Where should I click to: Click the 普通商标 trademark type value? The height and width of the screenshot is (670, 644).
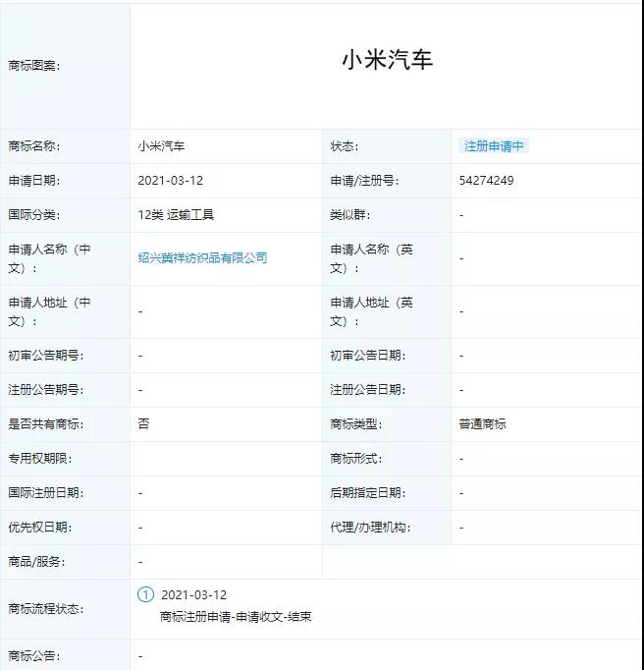(x=483, y=423)
